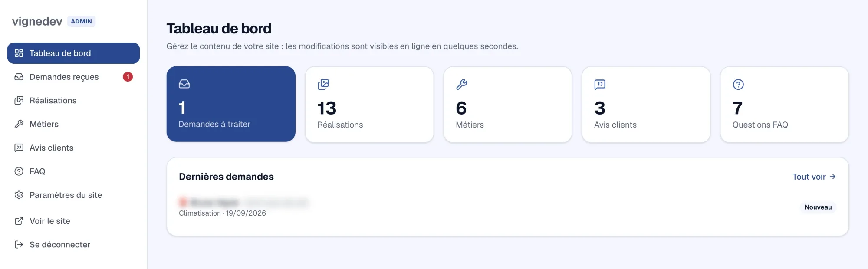The height and width of the screenshot is (269, 868).
Task: Click the Tableau de bord page title
Action: pyautogui.click(x=219, y=29)
